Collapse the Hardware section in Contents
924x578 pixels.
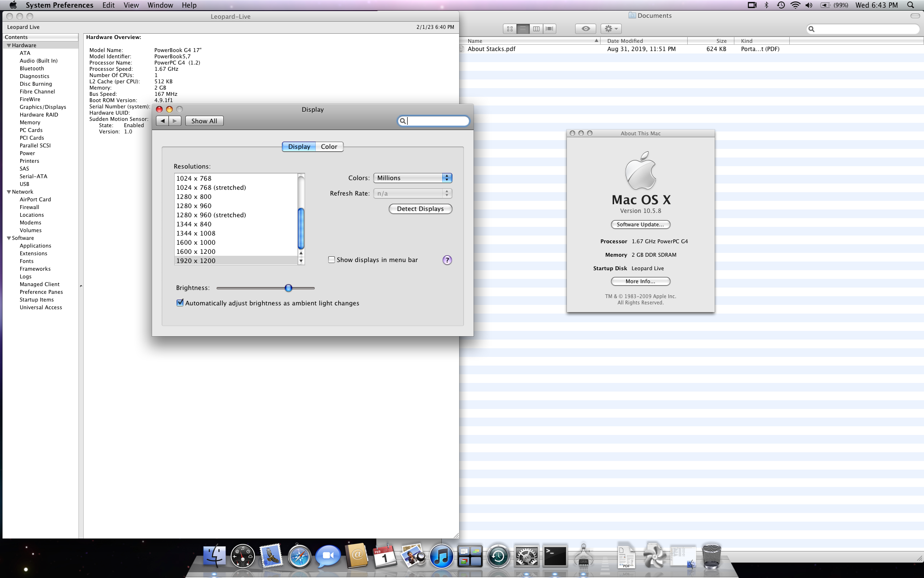coord(9,45)
